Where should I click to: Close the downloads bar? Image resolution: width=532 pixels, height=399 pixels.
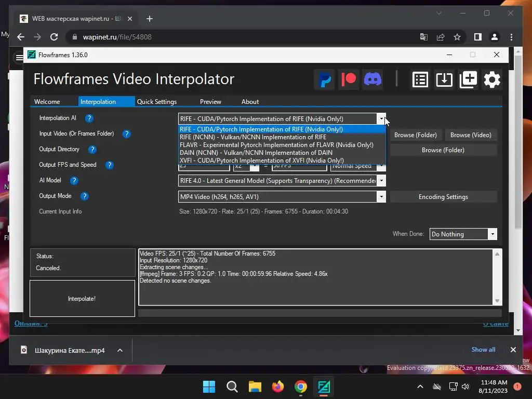coord(513,350)
